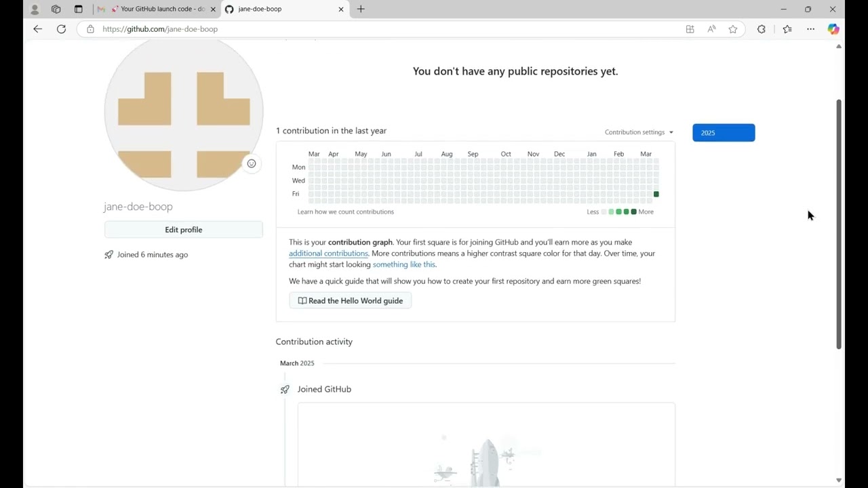The image size is (868, 488).
Task: Add this page to favorites via the star icon
Action: click(733, 29)
